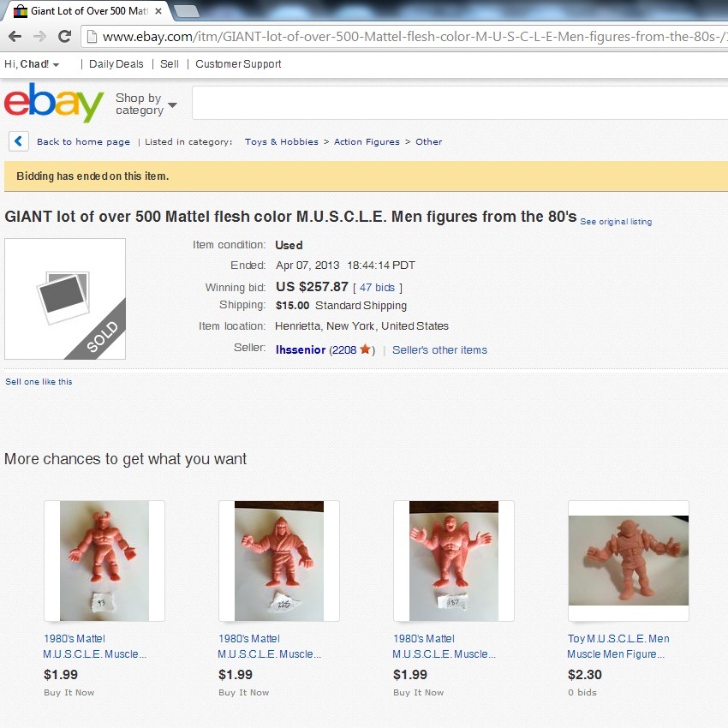Click the browser forward arrow
This screenshot has width=728, height=728.
click(x=40, y=36)
